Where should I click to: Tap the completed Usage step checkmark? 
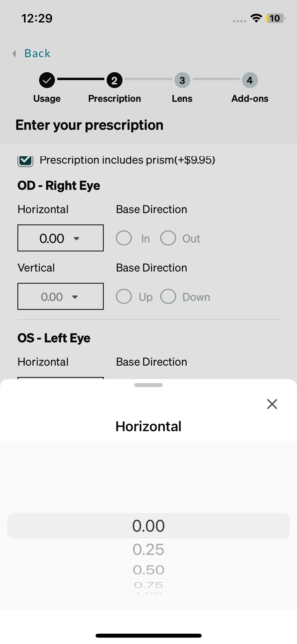pyautogui.click(x=47, y=80)
